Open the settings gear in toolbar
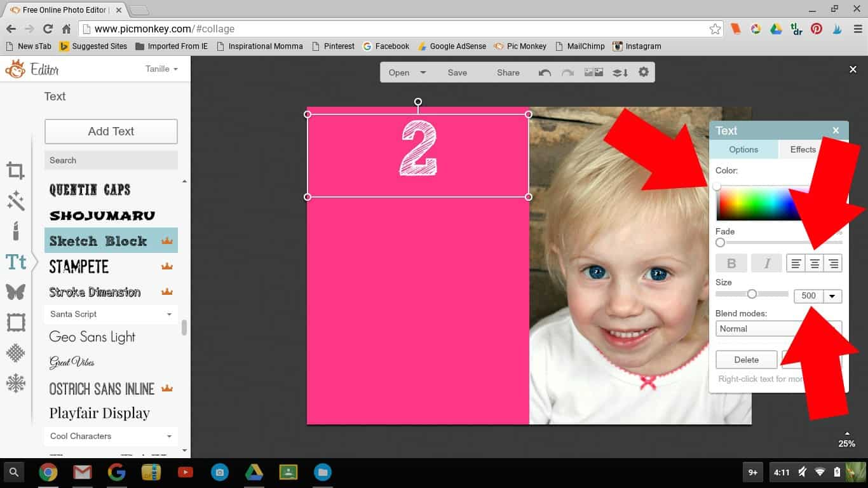Viewport: 868px width, 488px height. tap(644, 72)
